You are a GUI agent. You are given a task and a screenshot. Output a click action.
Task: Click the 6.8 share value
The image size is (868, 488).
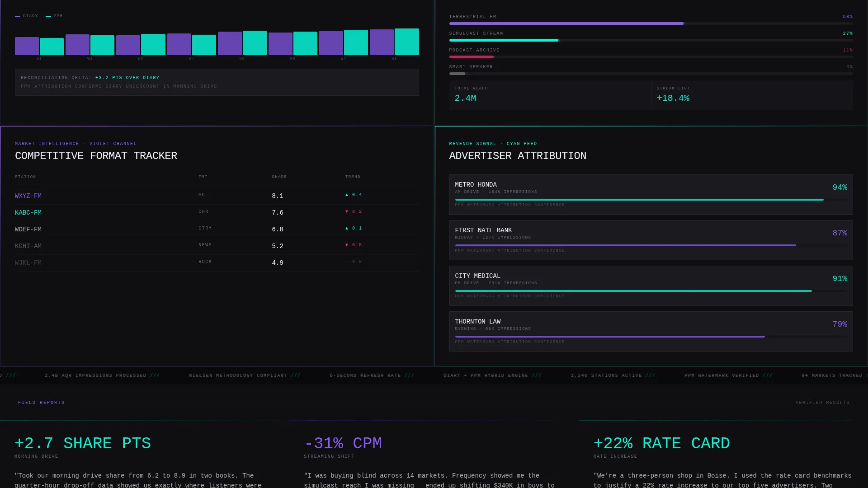278,230
